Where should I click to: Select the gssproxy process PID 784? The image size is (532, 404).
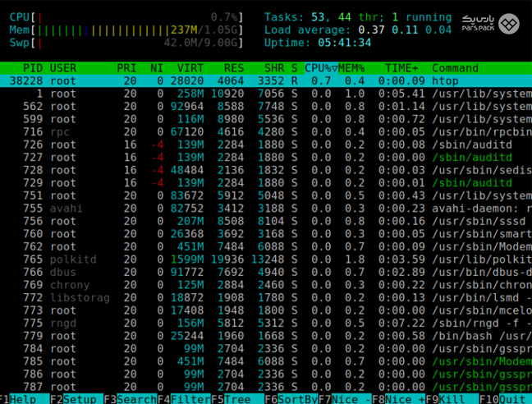266,349
